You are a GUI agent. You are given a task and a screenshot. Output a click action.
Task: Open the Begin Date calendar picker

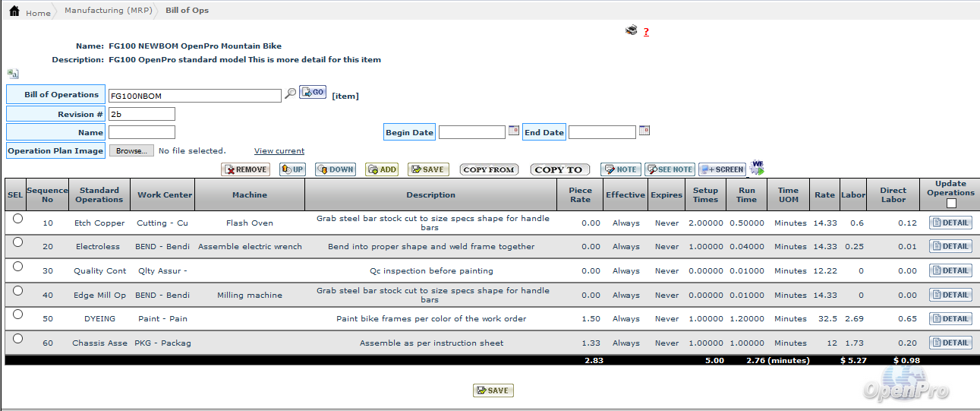pos(514,131)
